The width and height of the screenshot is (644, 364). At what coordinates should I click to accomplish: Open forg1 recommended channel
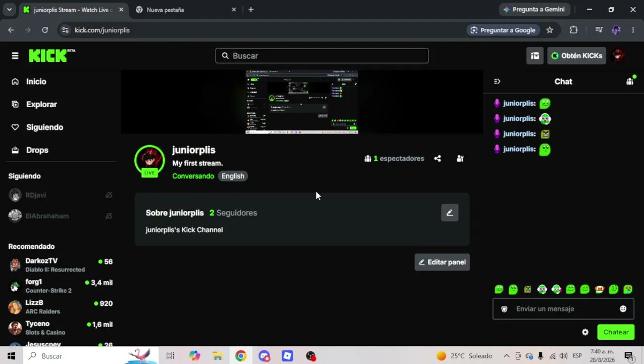pyautogui.click(x=61, y=286)
